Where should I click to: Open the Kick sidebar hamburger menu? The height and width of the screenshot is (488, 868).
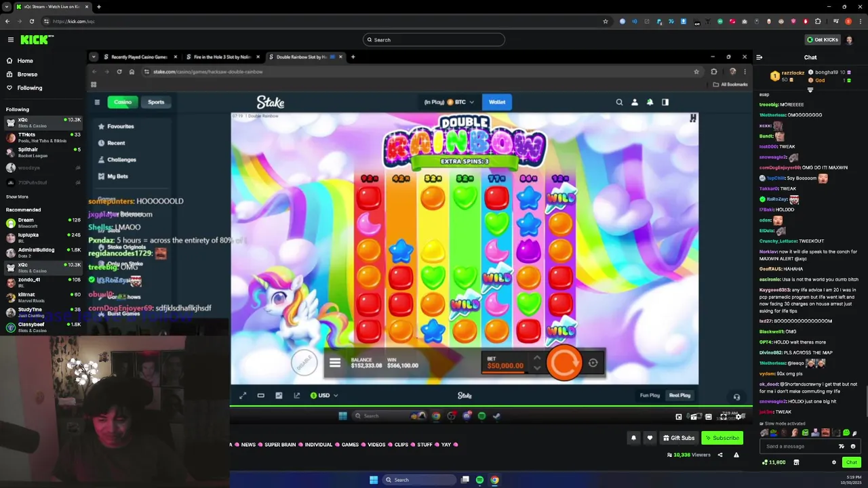pos(10,40)
